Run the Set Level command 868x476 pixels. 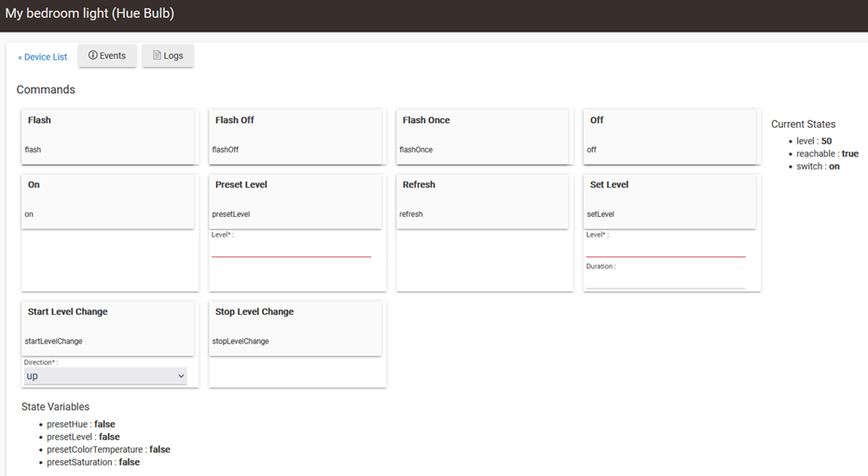[670, 198]
